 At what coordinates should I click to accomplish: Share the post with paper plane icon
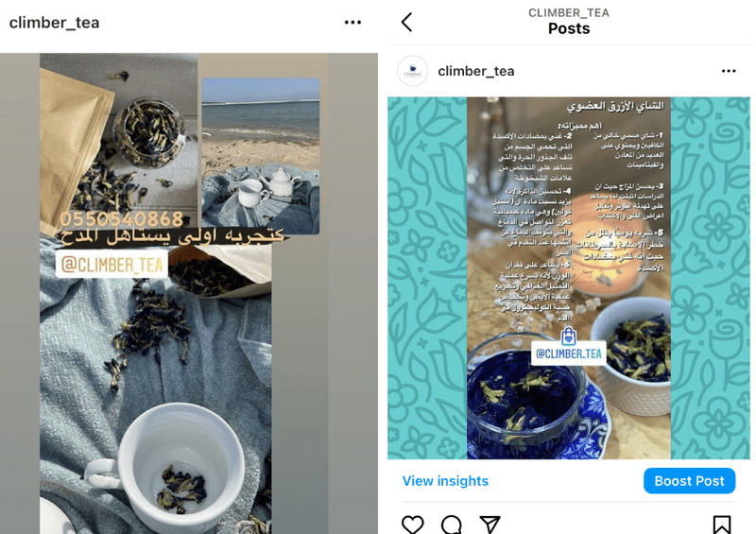point(490,525)
